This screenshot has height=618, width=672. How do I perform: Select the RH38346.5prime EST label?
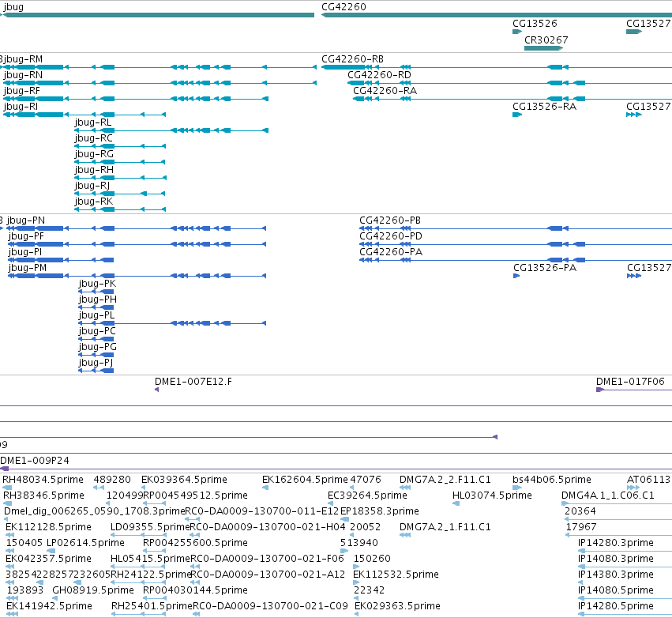(43, 495)
